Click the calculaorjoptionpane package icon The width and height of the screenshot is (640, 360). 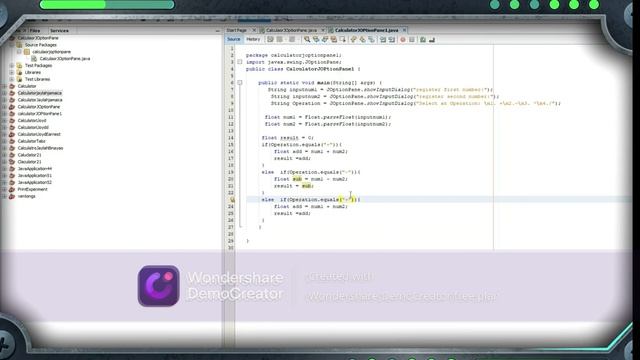(x=27, y=52)
